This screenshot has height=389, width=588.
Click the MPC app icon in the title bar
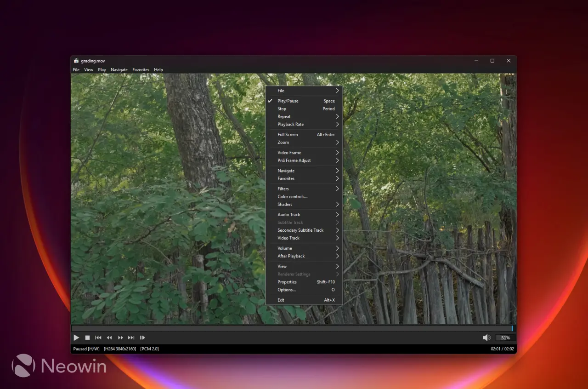coord(76,61)
